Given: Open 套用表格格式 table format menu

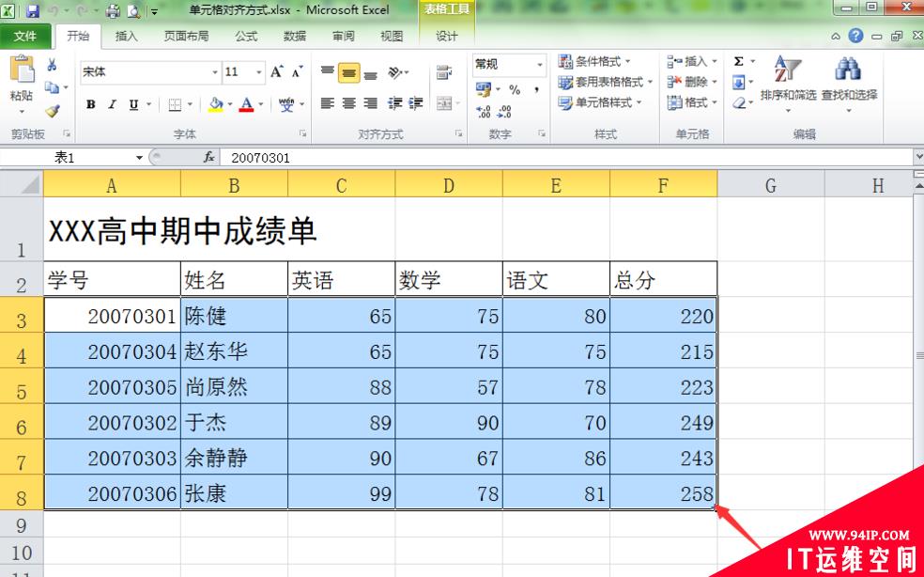Looking at the screenshot, I should (x=606, y=82).
